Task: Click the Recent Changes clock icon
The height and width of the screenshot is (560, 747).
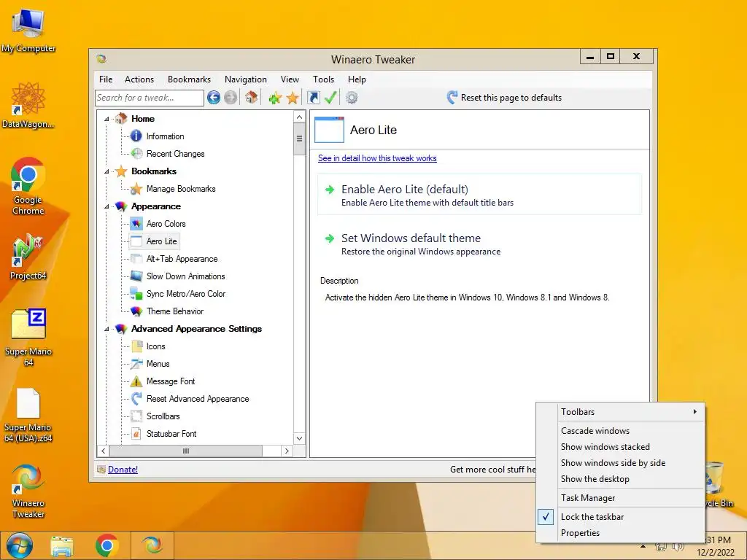Action: pyautogui.click(x=136, y=153)
